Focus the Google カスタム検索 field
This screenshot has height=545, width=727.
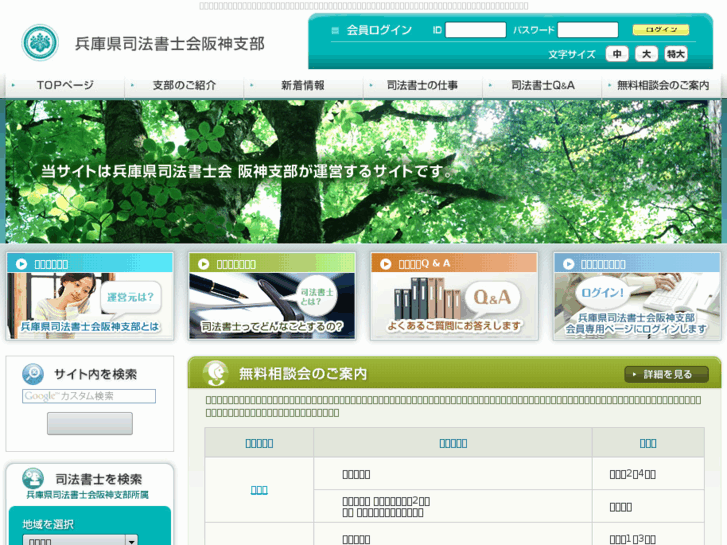coord(89,396)
